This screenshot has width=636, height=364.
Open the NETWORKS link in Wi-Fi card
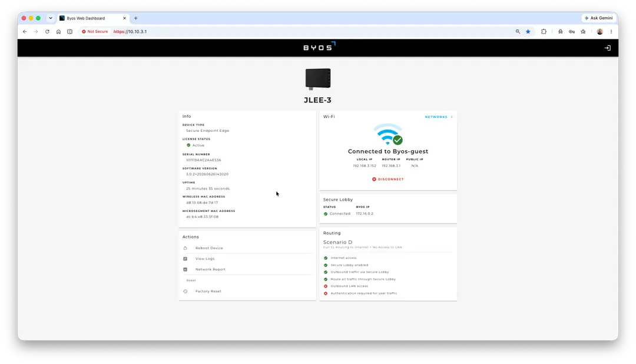click(x=436, y=117)
